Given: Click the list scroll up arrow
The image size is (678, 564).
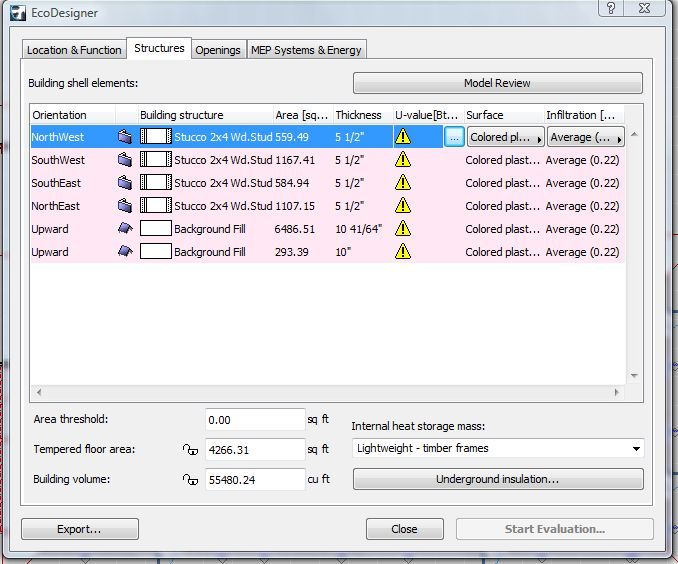Looking at the screenshot, I should click(x=634, y=134).
